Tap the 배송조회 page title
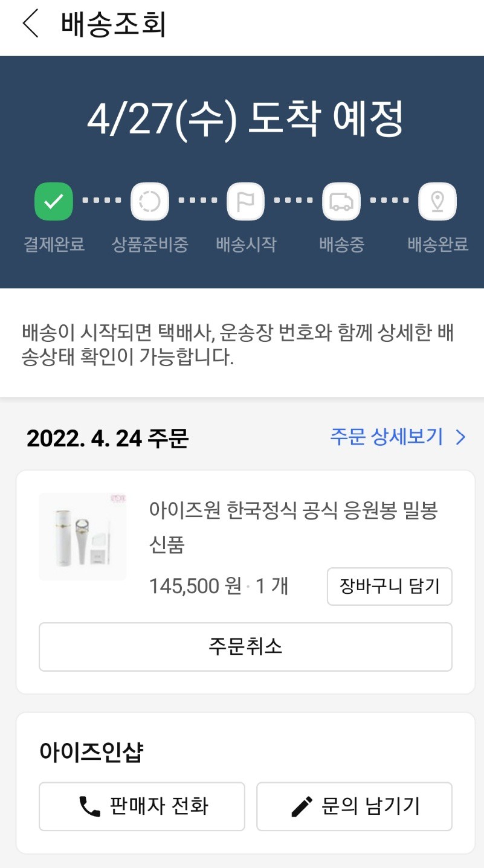 click(x=113, y=25)
